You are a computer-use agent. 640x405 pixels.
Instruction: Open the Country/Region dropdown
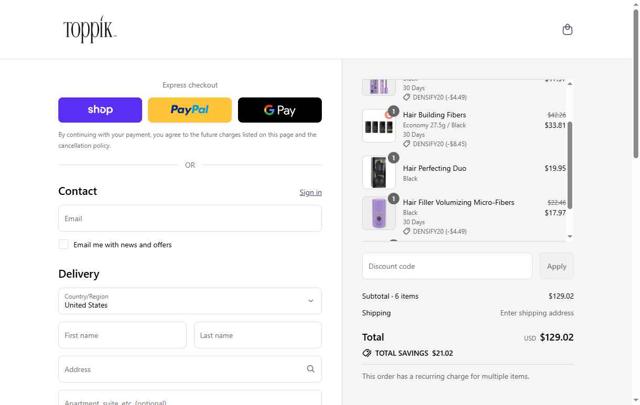click(x=190, y=301)
